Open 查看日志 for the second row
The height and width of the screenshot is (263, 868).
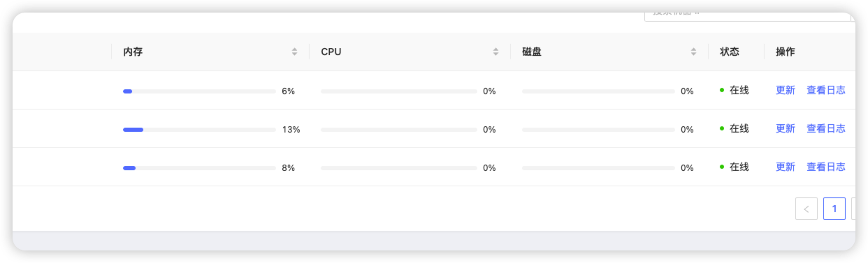pos(826,128)
